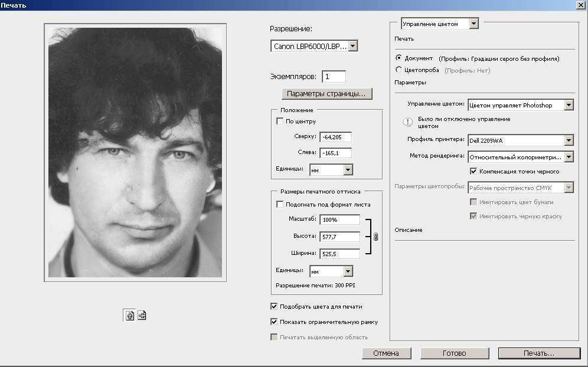Enable the По центру checkbox
The height and width of the screenshot is (367, 588).
tap(280, 122)
